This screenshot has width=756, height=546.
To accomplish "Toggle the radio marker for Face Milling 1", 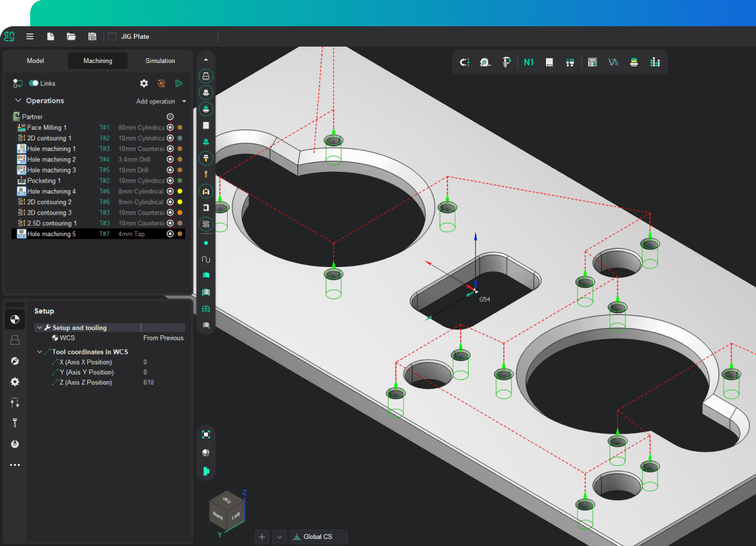I will 170,128.
